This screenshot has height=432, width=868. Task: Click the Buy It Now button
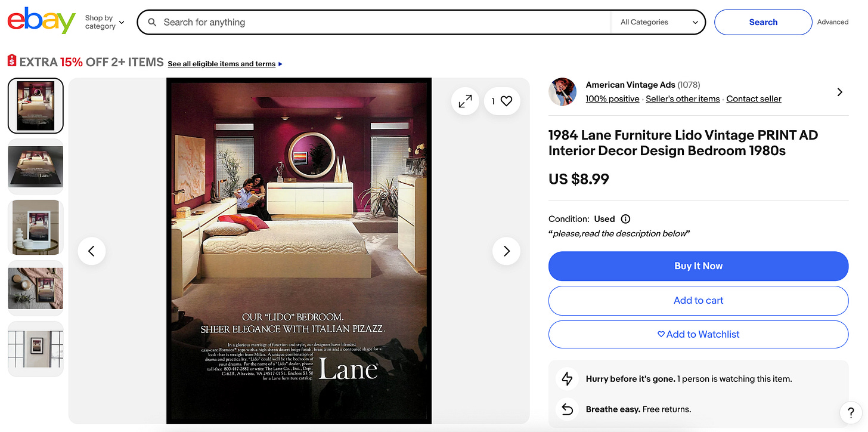698,266
